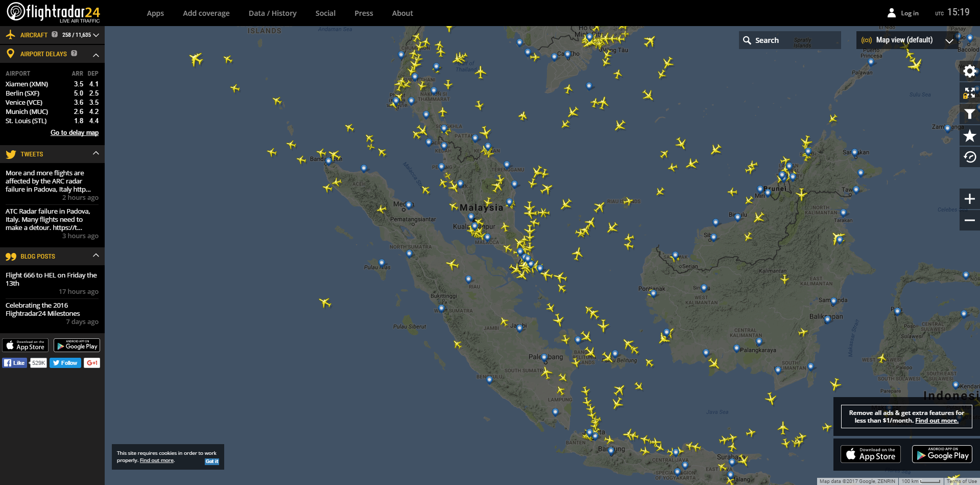Select St. Louis (STL) airport delay row
This screenshot has width=980, height=485.
[x=52, y=121]
